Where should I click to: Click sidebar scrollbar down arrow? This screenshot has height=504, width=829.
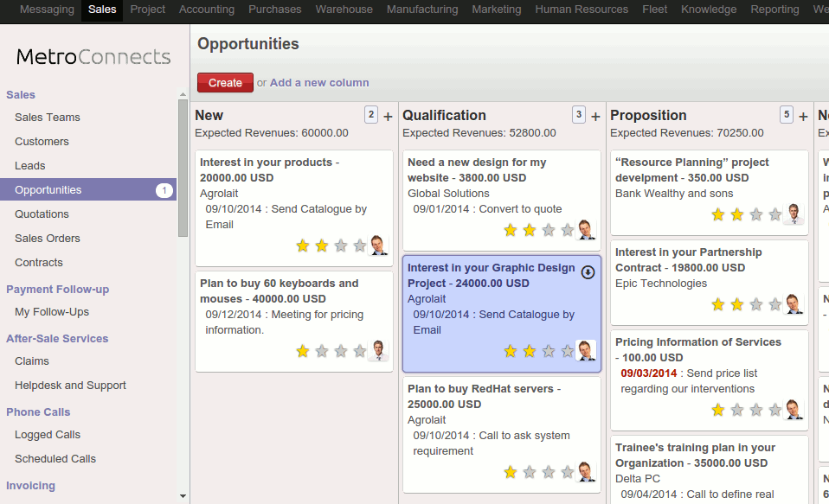tap(183, 496)
